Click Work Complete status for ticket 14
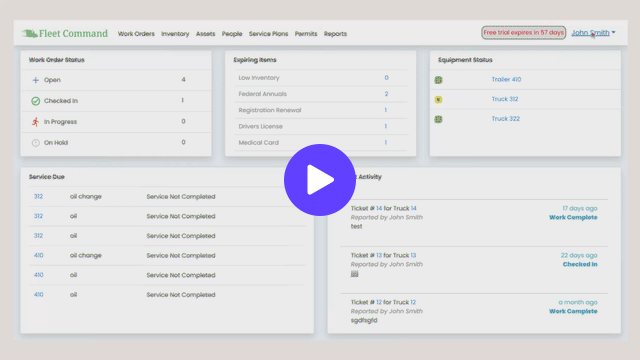This screenshot has height=360, width=640. click(x=573, y=217)
